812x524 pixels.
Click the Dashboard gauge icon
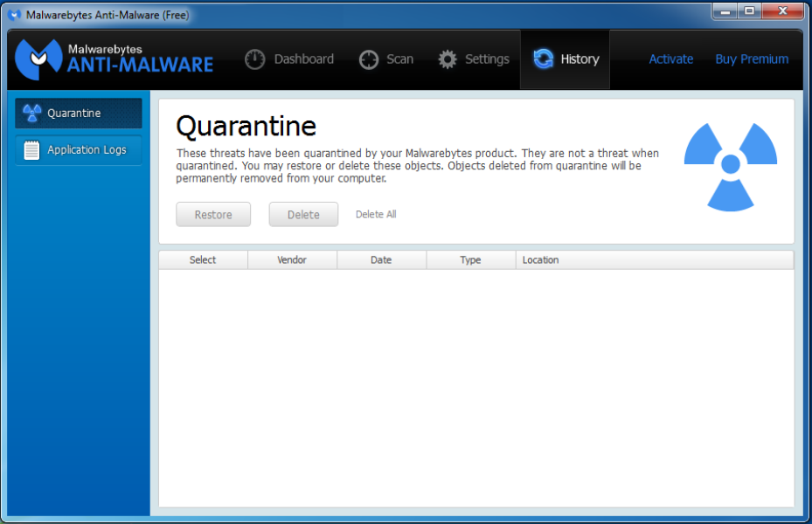coord(254,59)
